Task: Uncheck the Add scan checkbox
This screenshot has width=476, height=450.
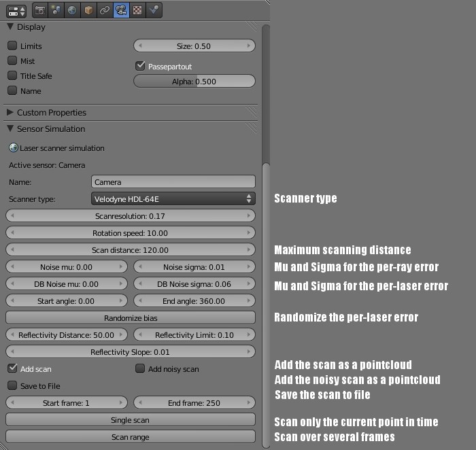Action: 12,368
